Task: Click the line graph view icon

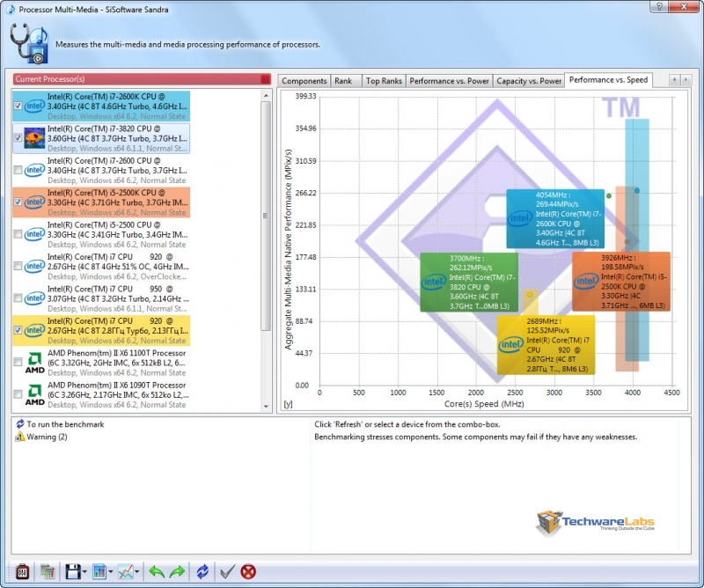Action: 125,572
